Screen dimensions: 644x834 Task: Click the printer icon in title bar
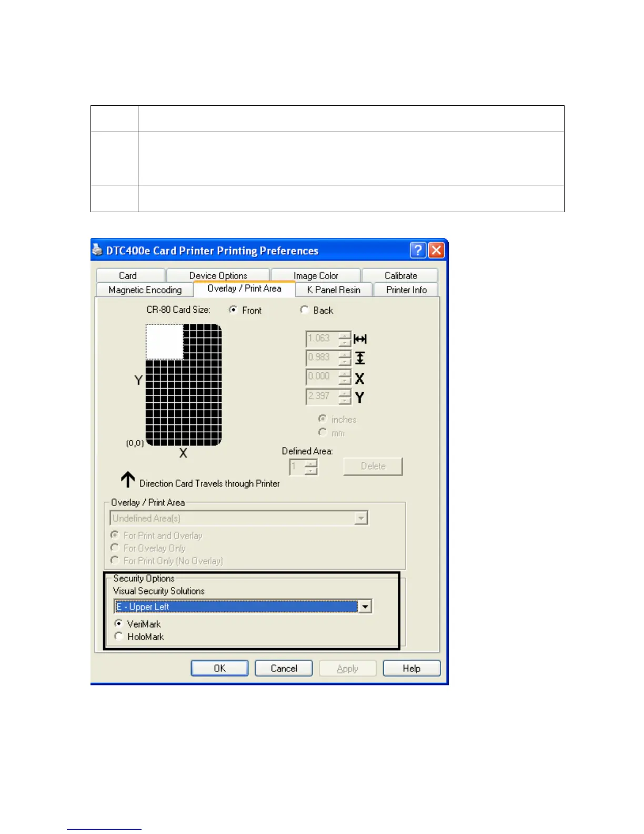click(x=97, y=250)
